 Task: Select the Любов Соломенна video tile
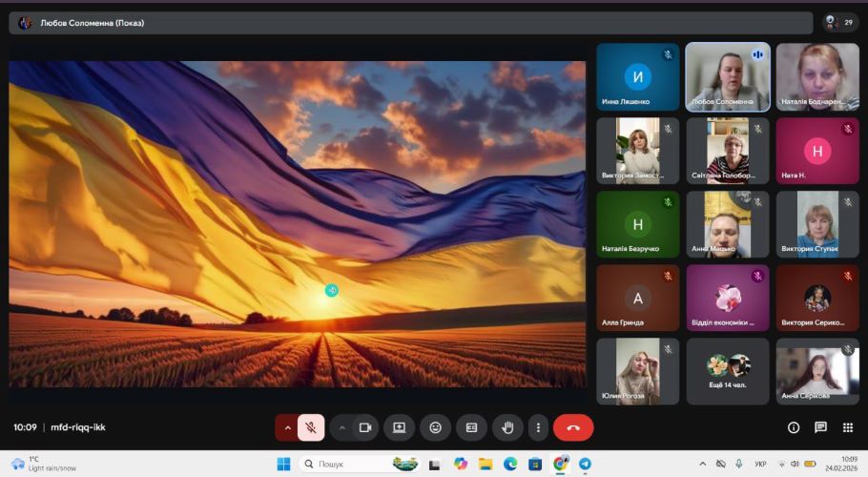pyautogui.click(x=727, y=77)
